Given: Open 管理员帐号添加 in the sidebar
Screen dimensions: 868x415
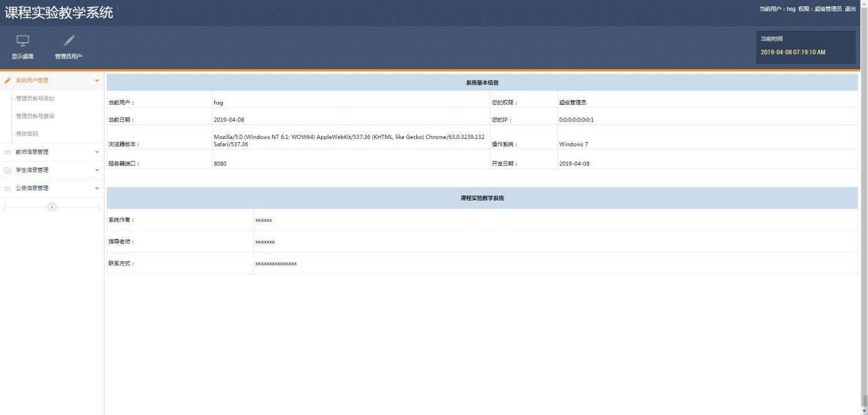Looking at the screenshot, I should click(x=35, y=99).
